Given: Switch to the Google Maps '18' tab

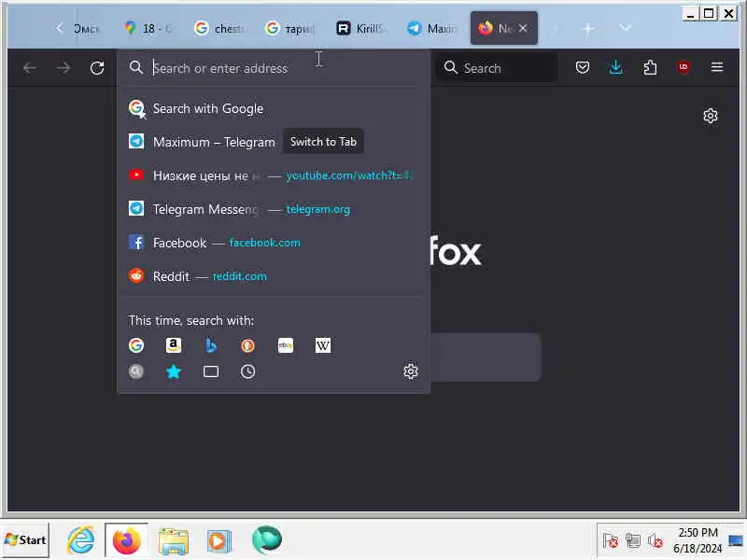Looking at the screenshot, I should pyautogui.click(x=148, y=29).
